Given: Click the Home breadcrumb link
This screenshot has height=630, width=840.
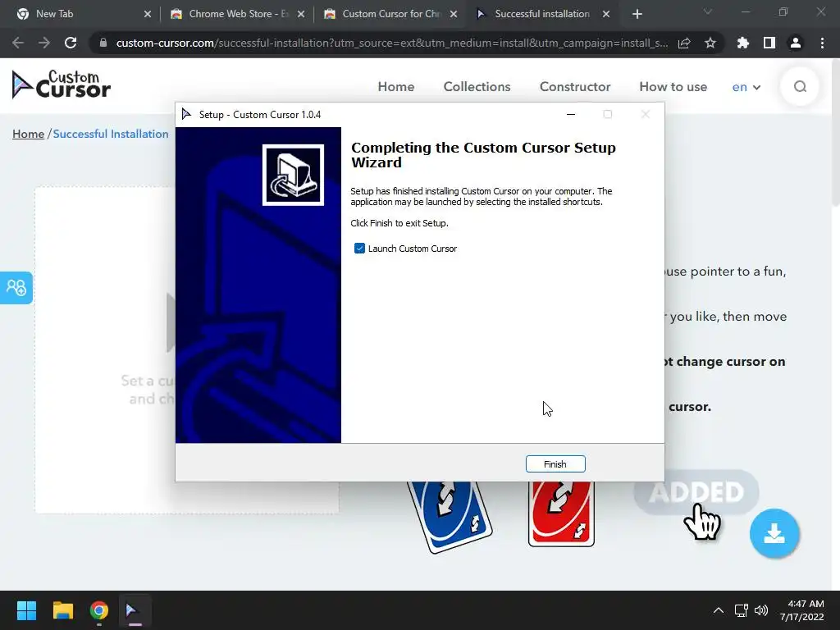Looking at the screenshot, I should pos(28,134).
